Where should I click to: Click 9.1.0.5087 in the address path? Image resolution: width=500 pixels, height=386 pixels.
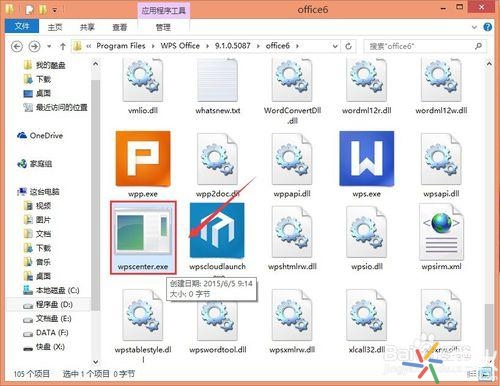pos(232,46)
